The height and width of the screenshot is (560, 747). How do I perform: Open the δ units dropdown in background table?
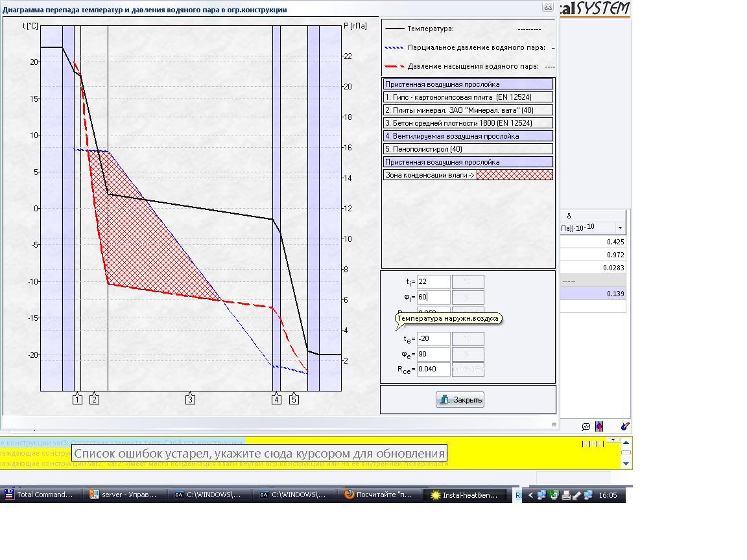click(620, 227)
